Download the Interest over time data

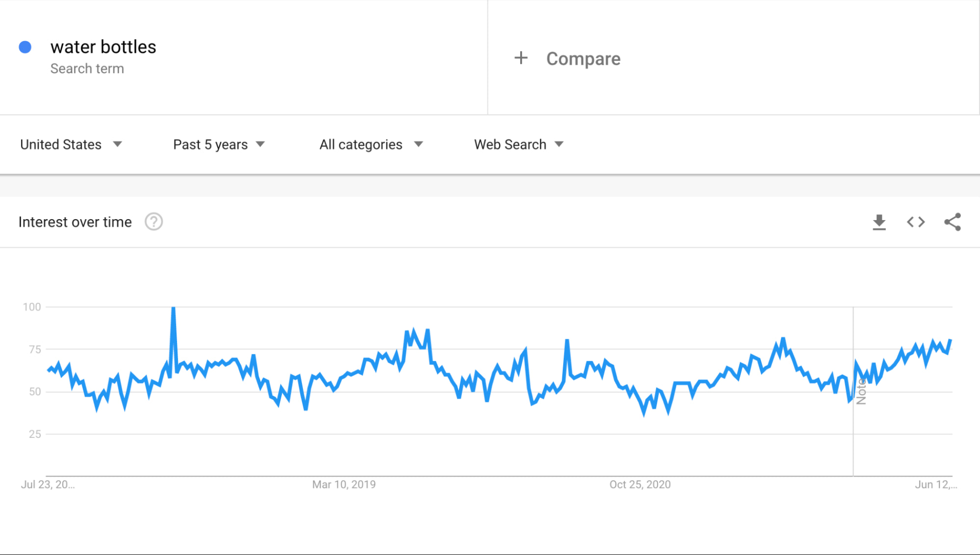click(x=879, y=222)
